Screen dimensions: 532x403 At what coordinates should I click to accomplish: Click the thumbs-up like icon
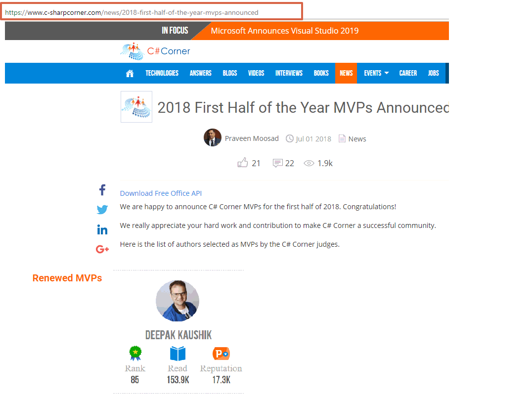(243, 163)
